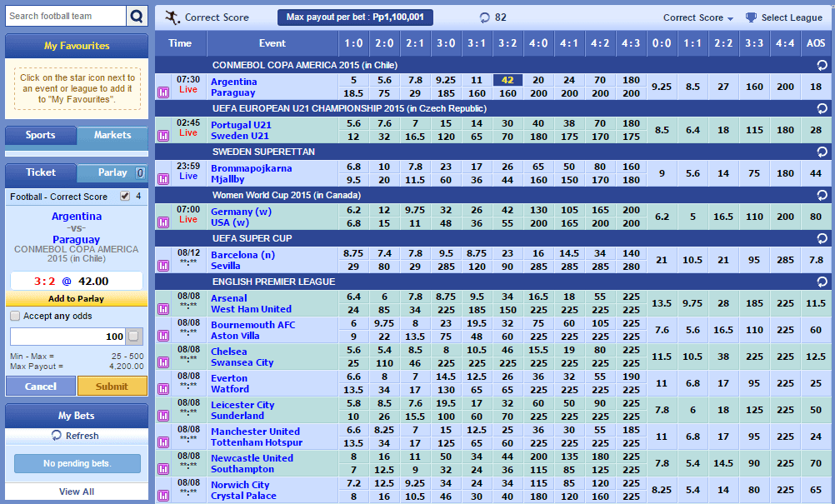Click the footballer icon beside Correct Score title
The width and height of the screenshot is (835, 504).
(172, 17)
